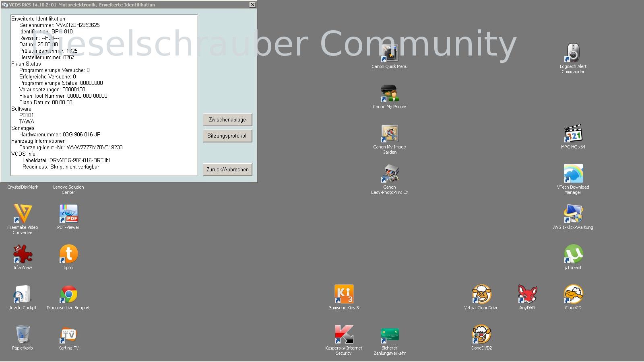Screen dimensions: 644x362
Task: Open Diagnose Live Support Chrome icon
Action: click(68, 294)
